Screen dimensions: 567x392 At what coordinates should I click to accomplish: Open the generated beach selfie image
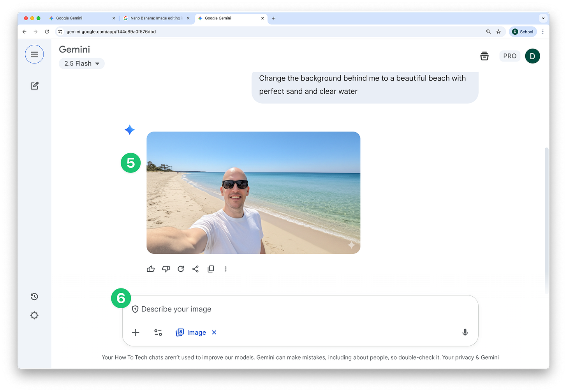[x=253, y=193]
